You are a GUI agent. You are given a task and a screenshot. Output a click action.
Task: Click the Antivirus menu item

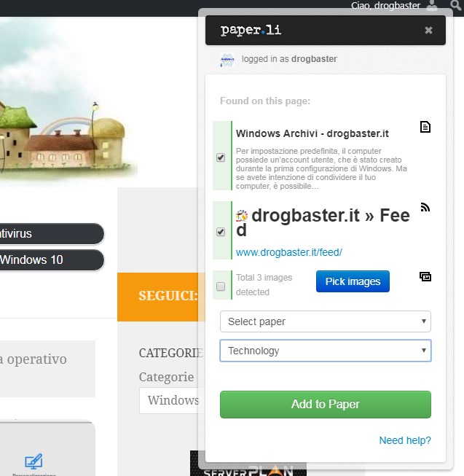(x=52, y=234)
